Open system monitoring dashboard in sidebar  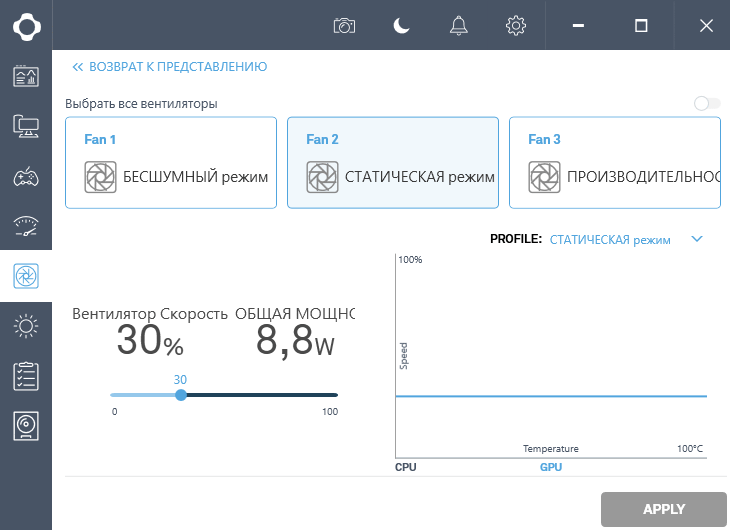click(26, 75)
